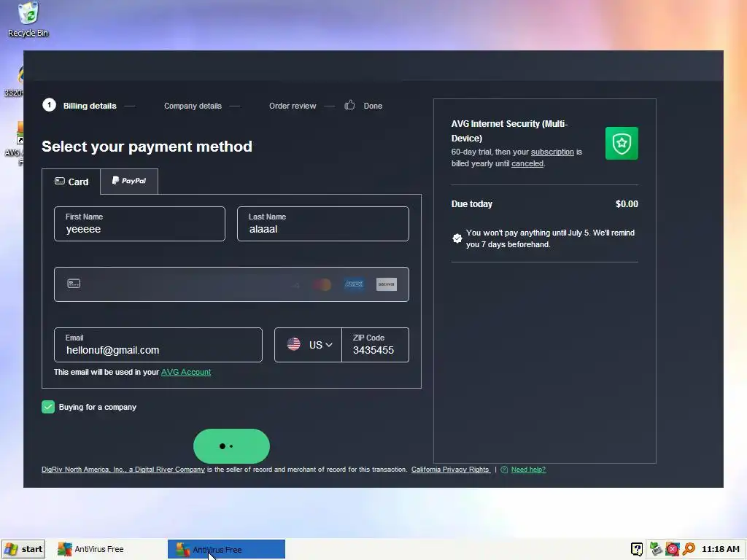The width and height of the screenshot is (747, 560).
Task: Click the verified checkmark badge near reminder text
Action: pyautogui.click(x=457, y=238)
